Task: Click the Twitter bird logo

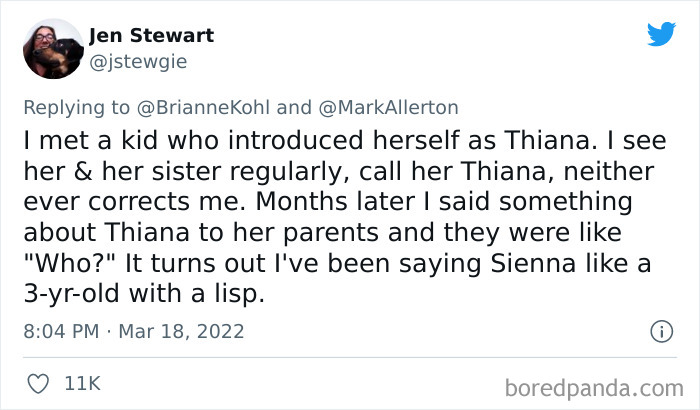Action: click(661, 34)
